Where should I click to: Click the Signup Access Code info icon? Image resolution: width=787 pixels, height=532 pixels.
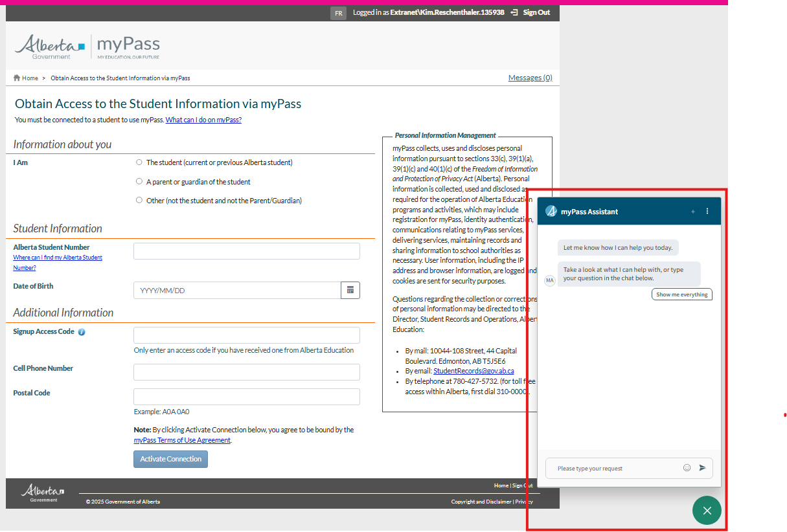tap(82, 332)
